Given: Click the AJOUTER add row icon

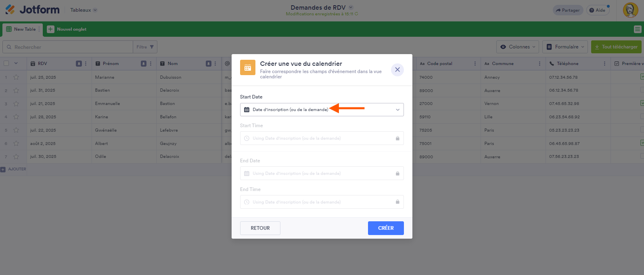Looking at the screenshot, I should (3, 169).
